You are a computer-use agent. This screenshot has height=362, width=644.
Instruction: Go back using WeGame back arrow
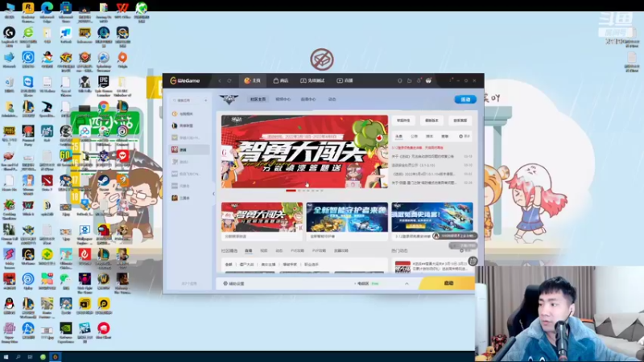(220, 81)
